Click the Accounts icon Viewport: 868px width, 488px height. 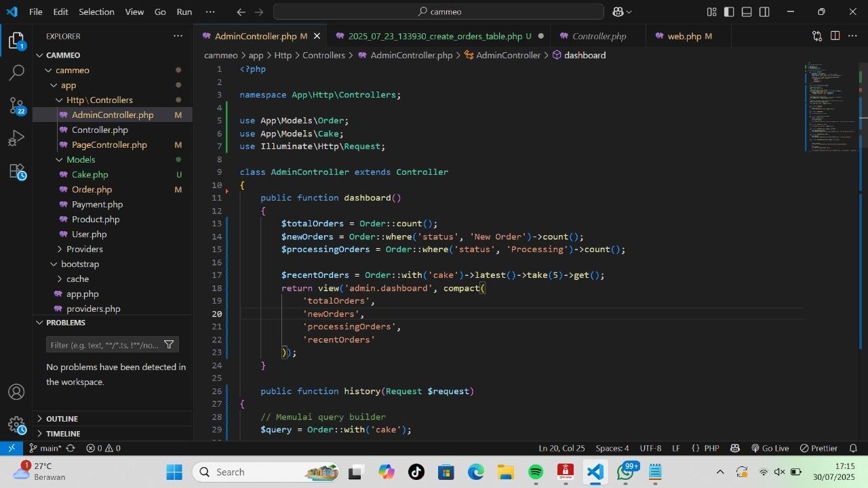coord(16,392)
